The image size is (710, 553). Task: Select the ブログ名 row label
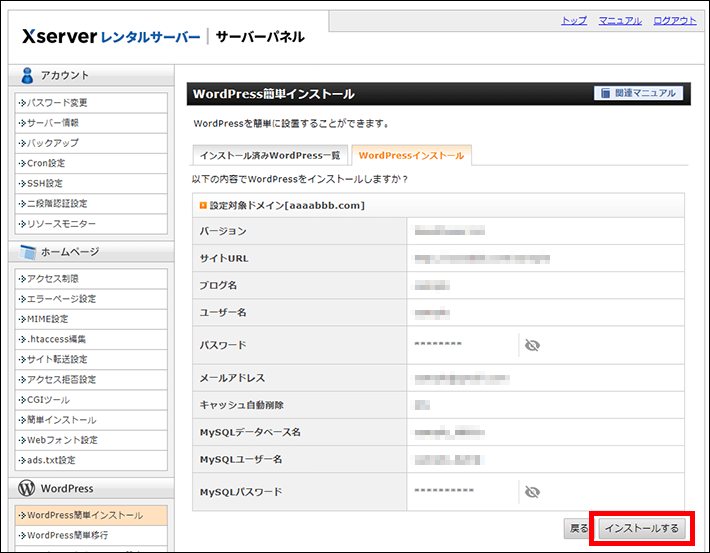[x=218, y=285]
